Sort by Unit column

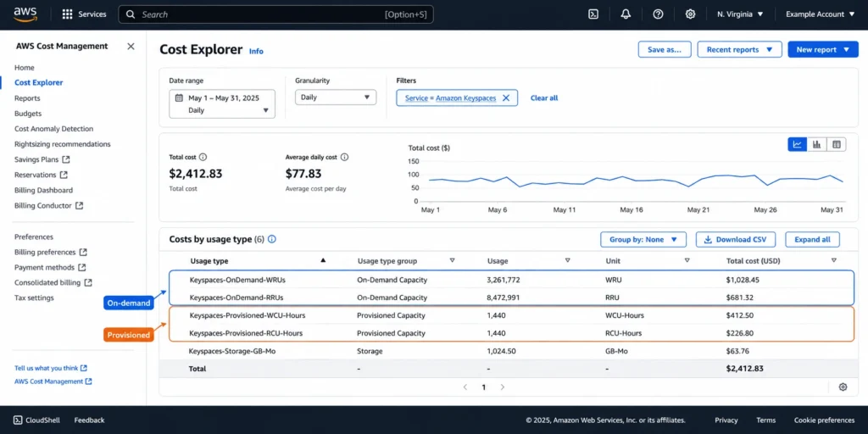point(687,260)
